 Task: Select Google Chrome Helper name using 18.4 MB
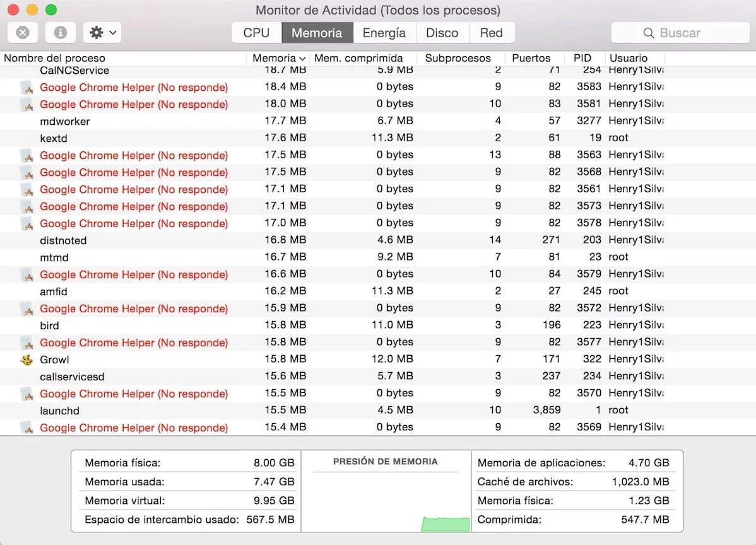coord(134,87)
